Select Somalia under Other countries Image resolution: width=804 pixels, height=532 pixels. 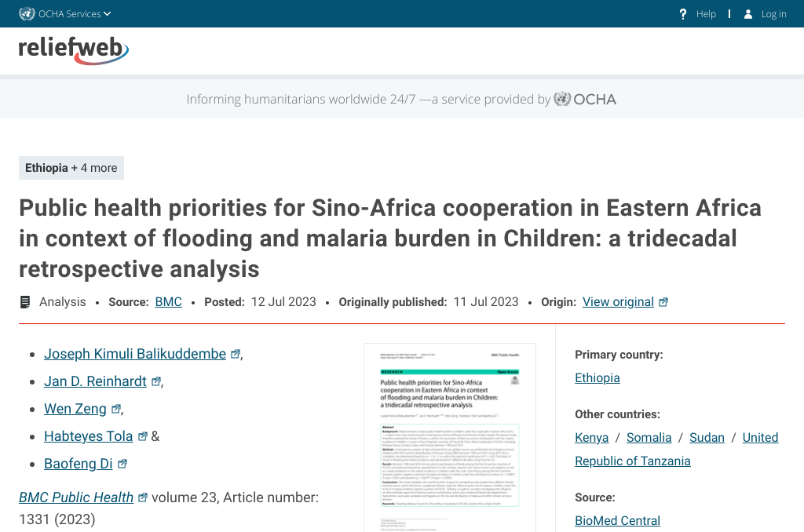[x=649, y=438]
